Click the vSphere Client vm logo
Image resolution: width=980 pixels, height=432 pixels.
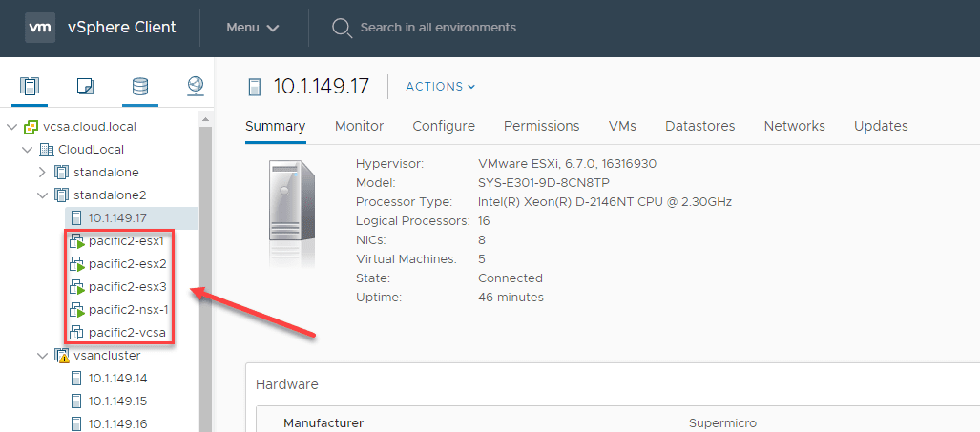(39, 27)
